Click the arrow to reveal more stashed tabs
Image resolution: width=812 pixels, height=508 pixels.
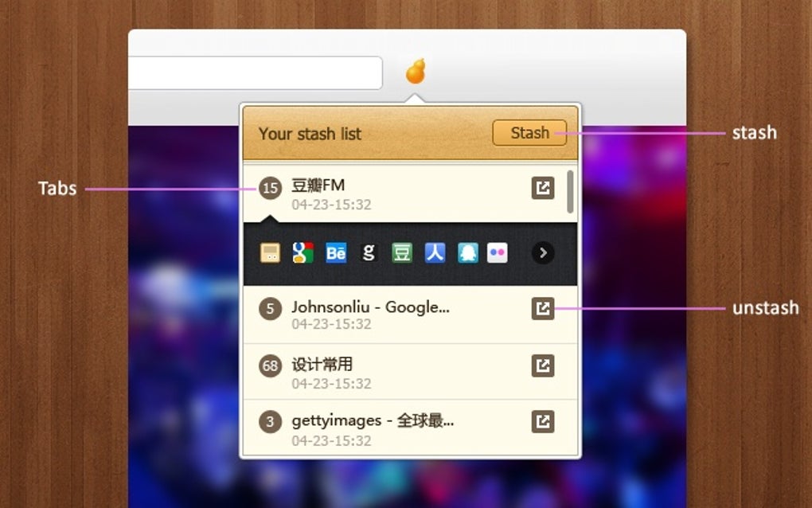(x=543, y=252)
